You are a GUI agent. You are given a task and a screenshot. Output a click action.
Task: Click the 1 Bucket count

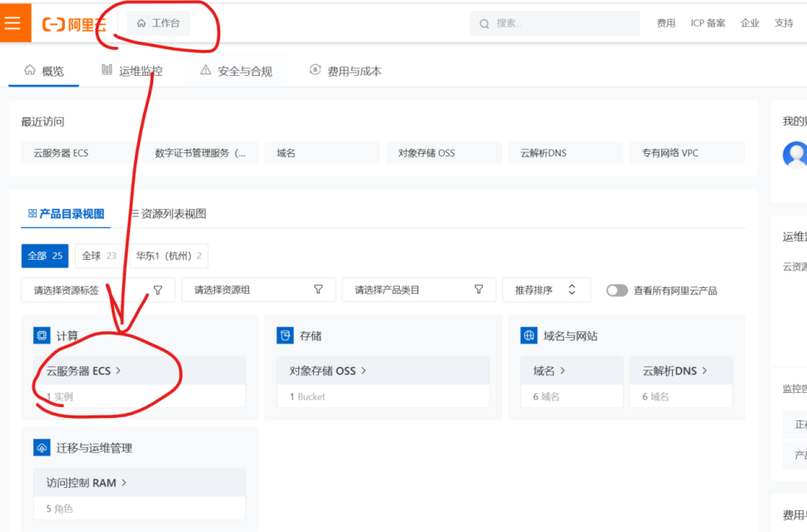point(307,396)
